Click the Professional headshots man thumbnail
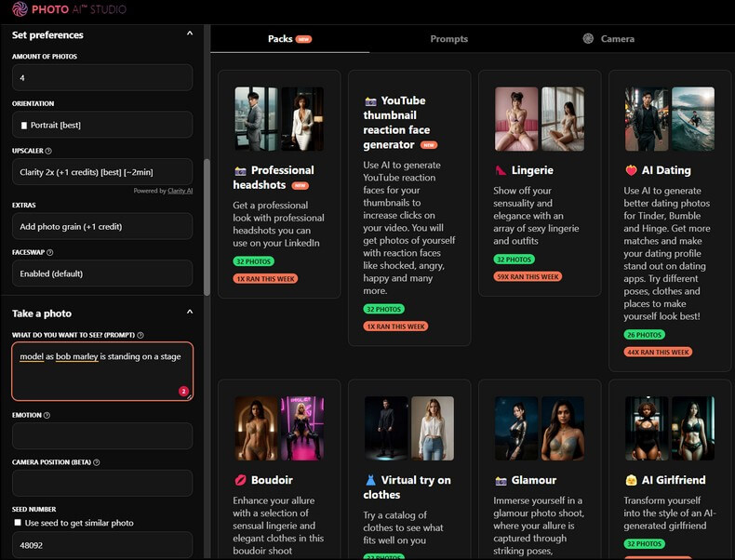 click(256, 119)
